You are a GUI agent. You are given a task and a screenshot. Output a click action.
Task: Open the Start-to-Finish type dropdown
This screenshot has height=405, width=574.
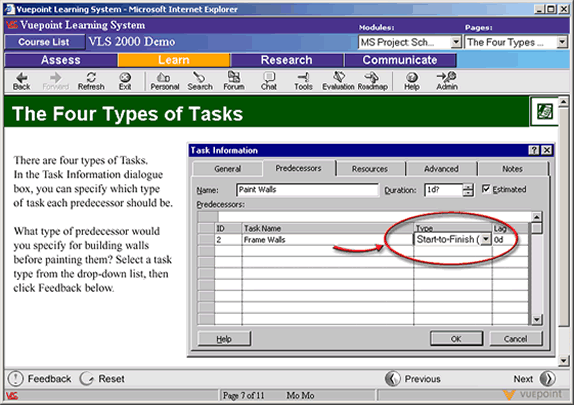click(x=485, y=239)
